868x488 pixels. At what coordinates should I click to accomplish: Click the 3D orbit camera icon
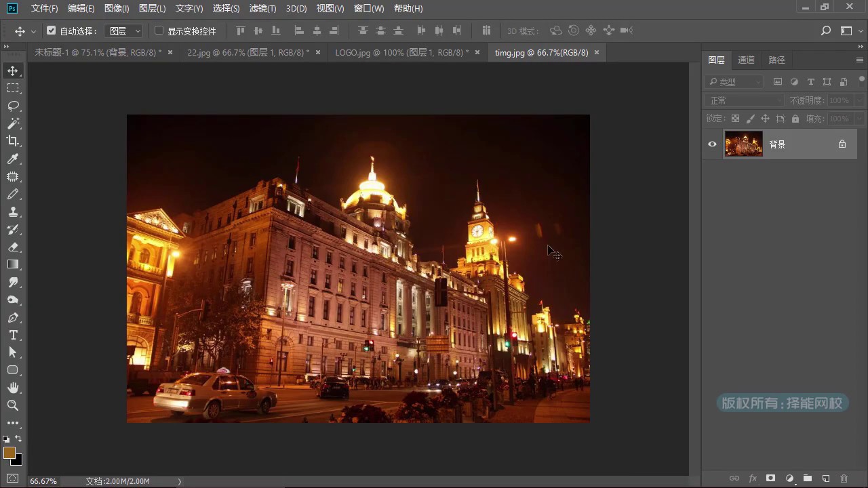coord(555,30)
